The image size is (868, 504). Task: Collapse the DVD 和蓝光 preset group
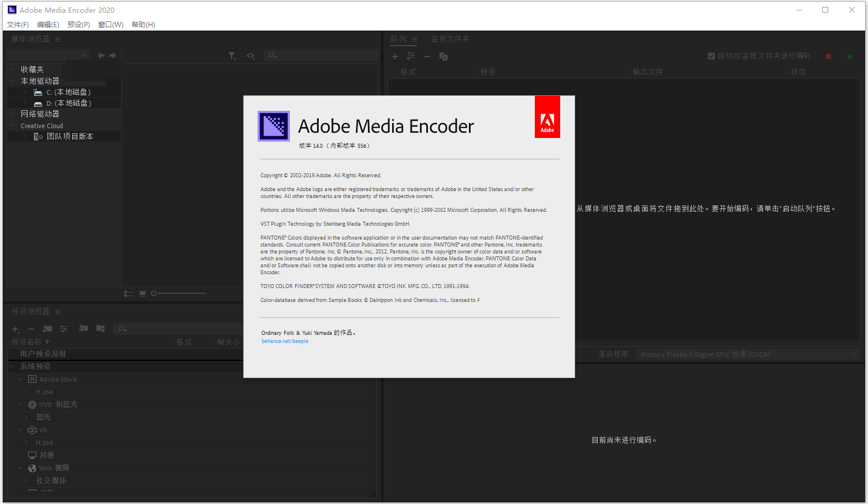point(18,404)
